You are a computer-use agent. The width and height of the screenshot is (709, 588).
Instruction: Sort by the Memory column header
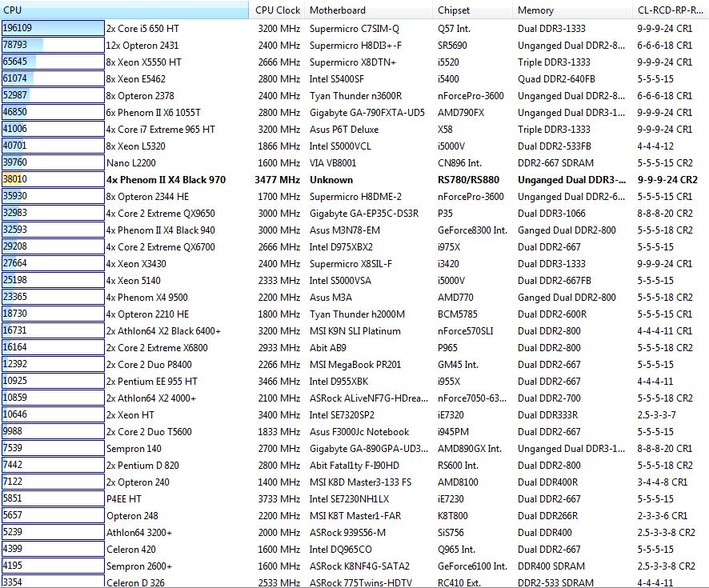[x=572, y=10]
